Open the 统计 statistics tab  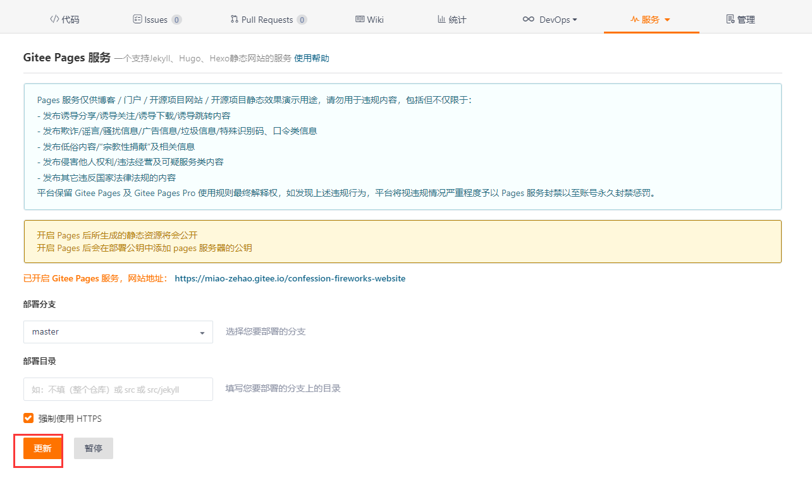coord(452,20)
